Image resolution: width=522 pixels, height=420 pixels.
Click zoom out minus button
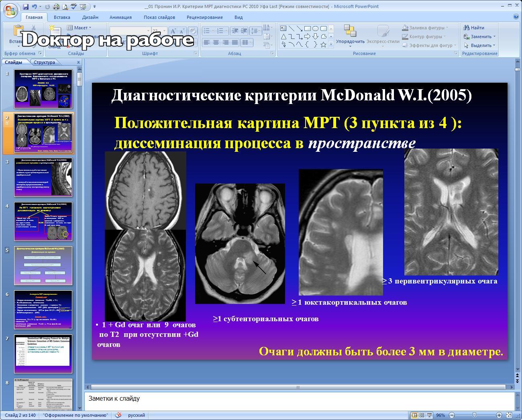(452, 415)
